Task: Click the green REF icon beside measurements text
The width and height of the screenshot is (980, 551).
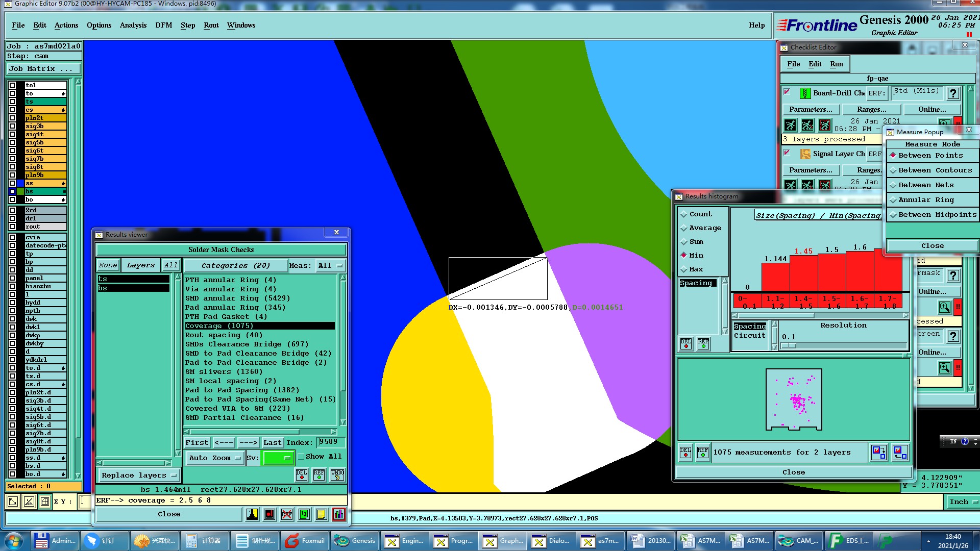Action: 703,453
